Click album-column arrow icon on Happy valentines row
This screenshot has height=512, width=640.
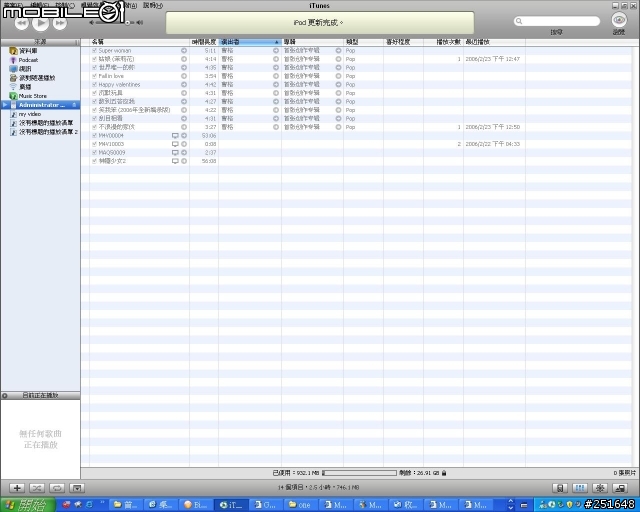pyautogui.click(x=338, y=85)
